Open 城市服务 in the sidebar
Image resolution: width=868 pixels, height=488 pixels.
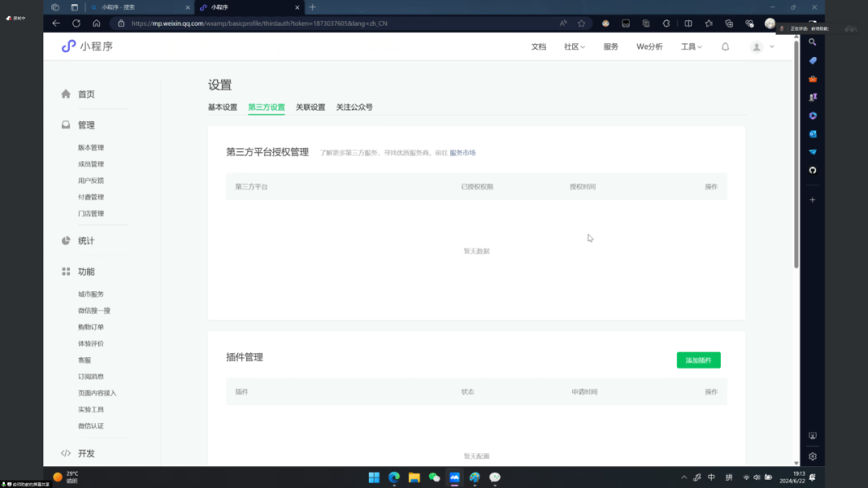tap(91, 294)
